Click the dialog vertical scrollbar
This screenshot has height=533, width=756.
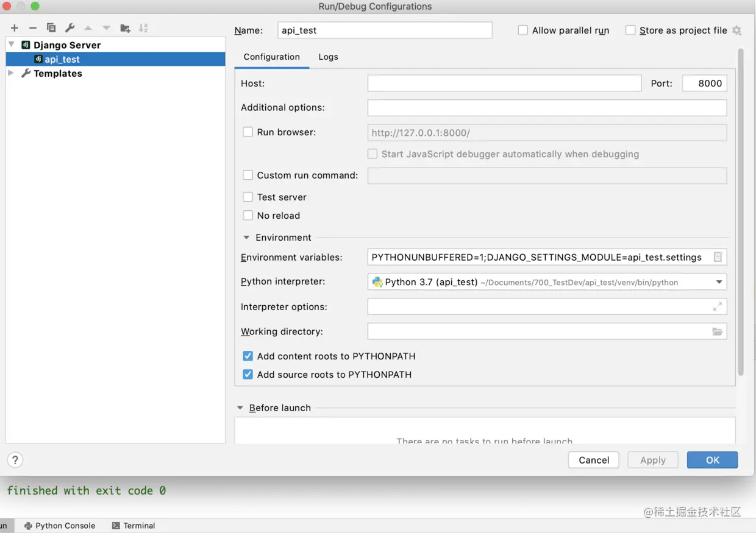pyautogui.click(x=741, y=212)
